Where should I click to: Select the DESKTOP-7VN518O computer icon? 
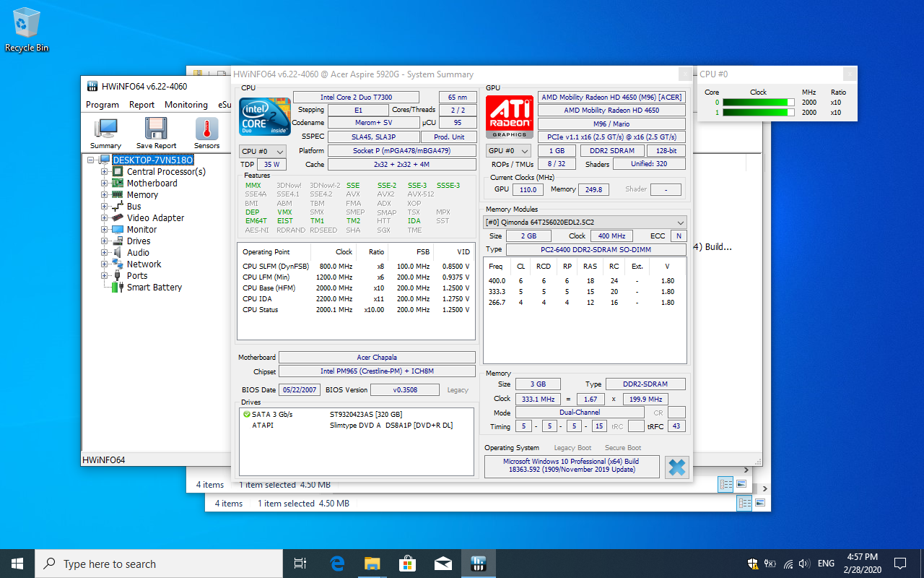click(105, 160)
